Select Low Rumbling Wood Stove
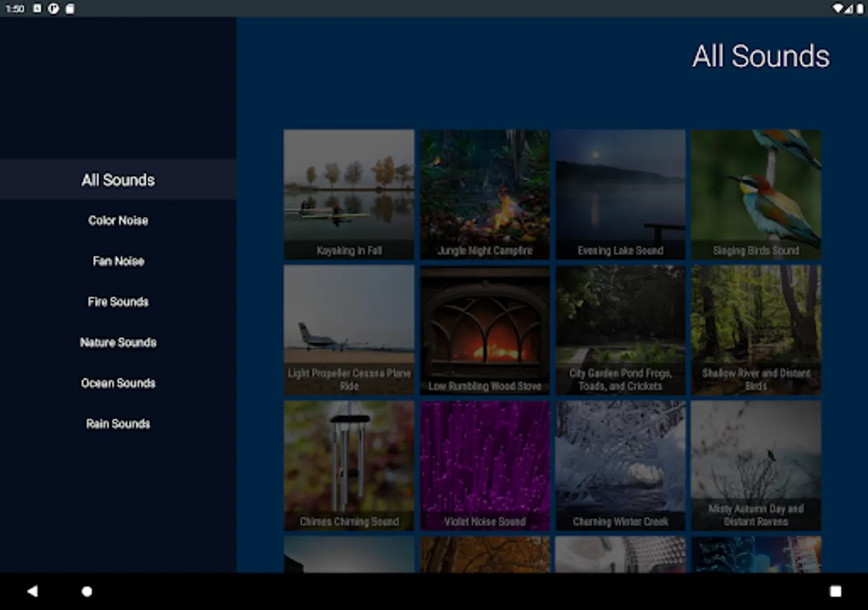868x610 pixels. click(x=484, y=330)
